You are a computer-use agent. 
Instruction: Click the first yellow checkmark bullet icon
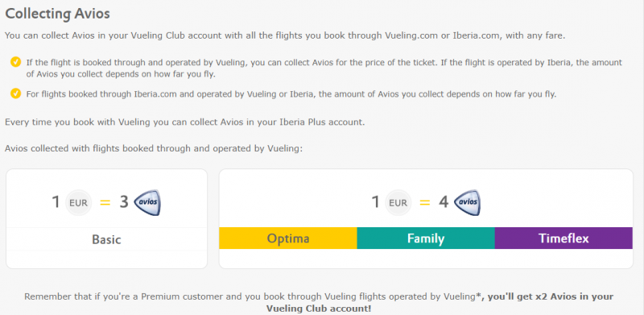15,62
